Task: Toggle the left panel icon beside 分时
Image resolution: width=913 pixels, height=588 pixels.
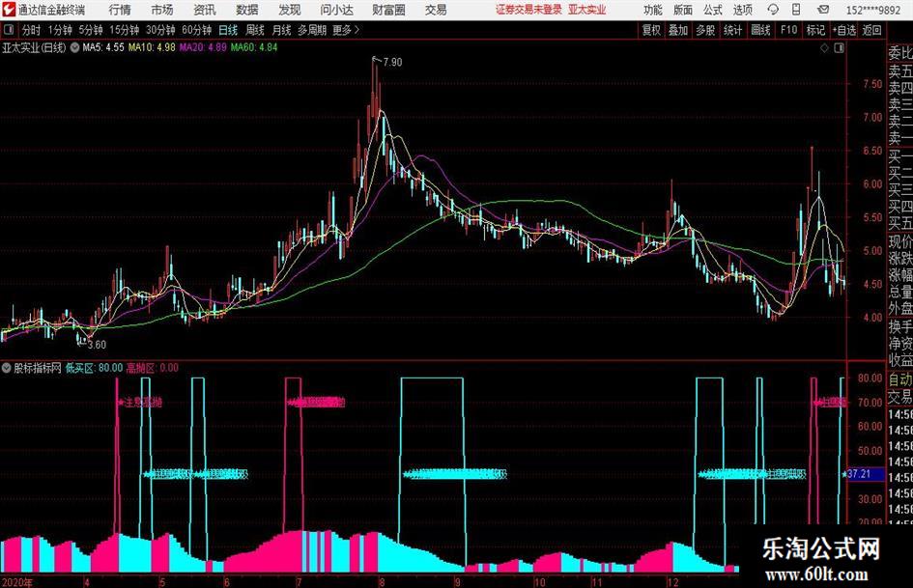Action: tap(8, 30)
